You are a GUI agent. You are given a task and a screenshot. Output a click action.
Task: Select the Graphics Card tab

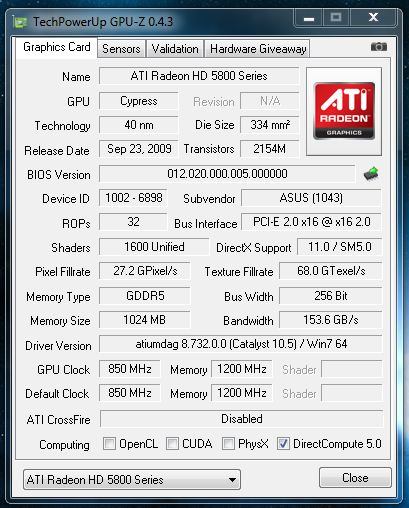click(57, 47)
